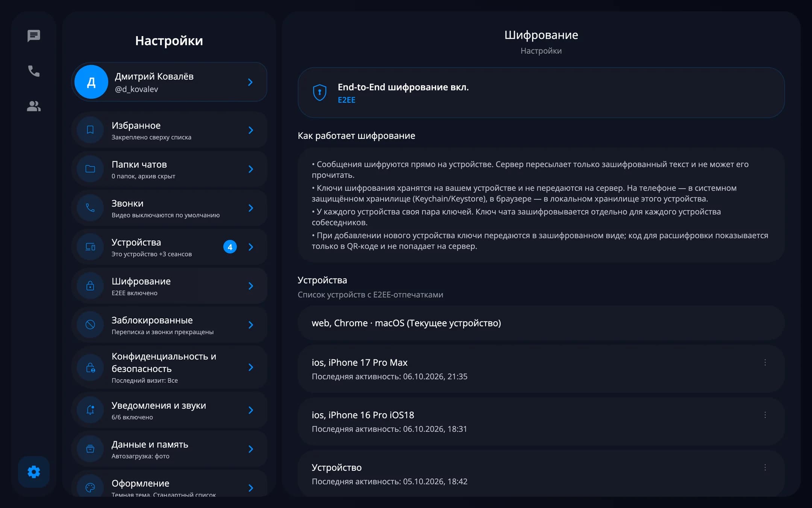This screenshot has width=812, height=508.
Task: Select the web, Chrome · macOS current device
Action: 541,323
